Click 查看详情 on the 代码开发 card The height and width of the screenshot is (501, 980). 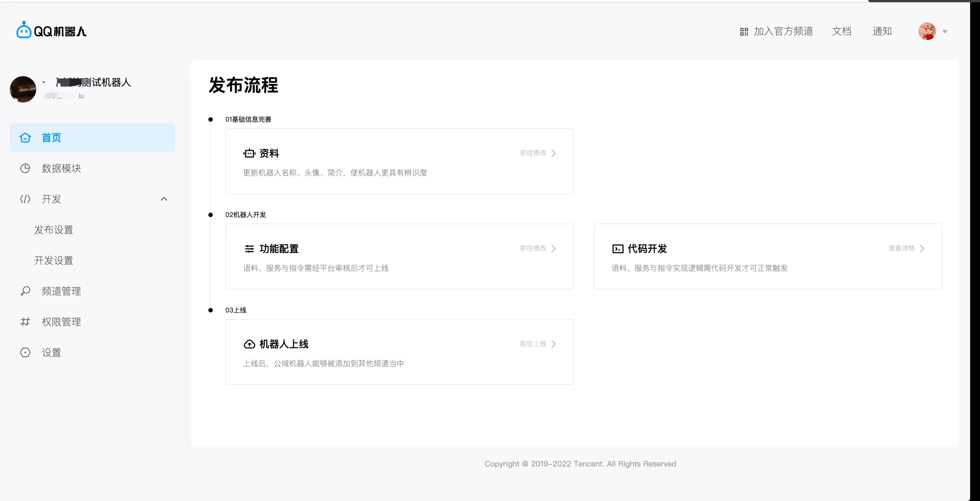coord(901,248)
